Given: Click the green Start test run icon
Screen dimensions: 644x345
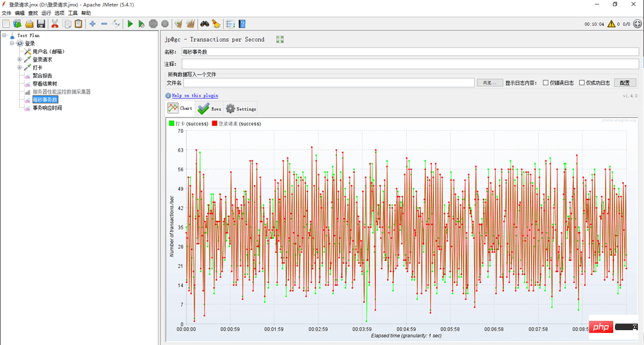Looking at the screenshot, I should tap(130, 24).
